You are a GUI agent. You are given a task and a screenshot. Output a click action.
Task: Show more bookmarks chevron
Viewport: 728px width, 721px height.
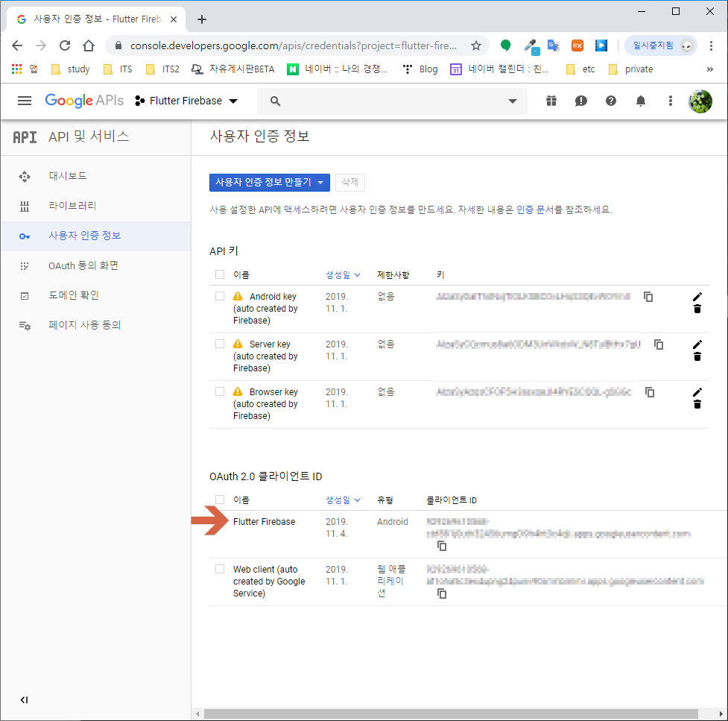coord(709,69)
